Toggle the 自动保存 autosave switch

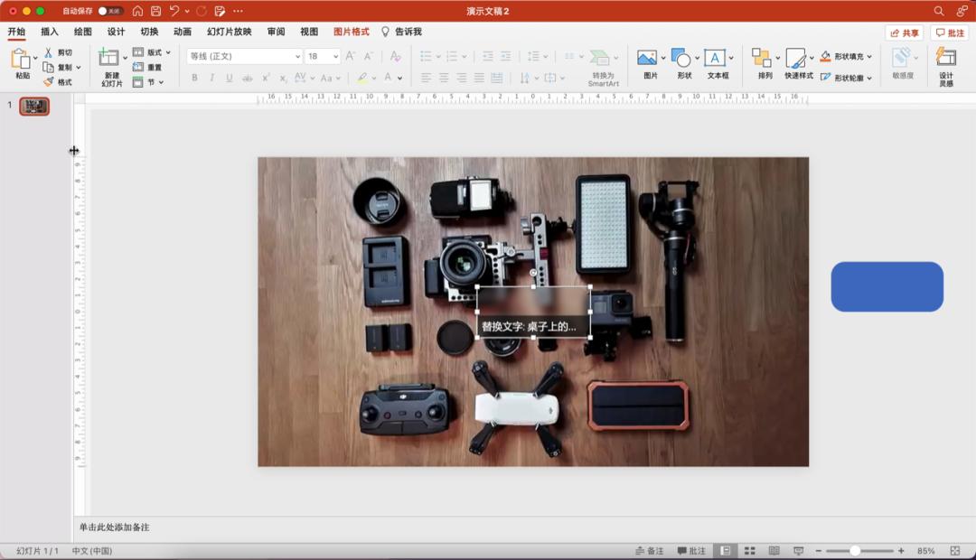click(x=110, y=11)
